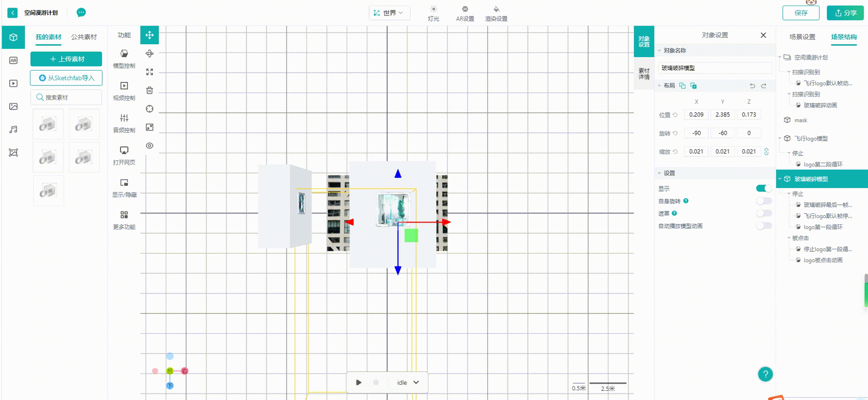Viewport: 868px width, 400px height.
Task: Click the position X value field
Action: [696, 115]
